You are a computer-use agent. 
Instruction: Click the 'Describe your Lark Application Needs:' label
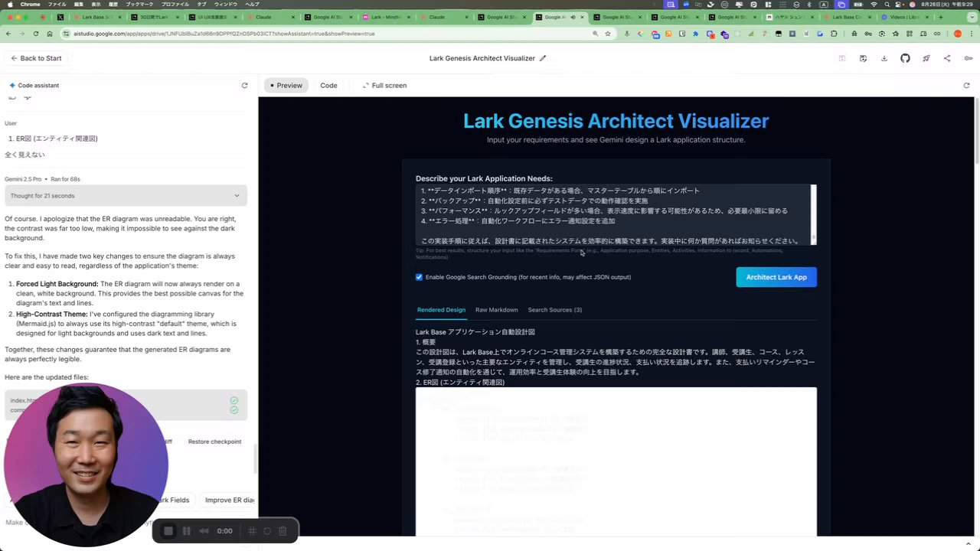484,178
